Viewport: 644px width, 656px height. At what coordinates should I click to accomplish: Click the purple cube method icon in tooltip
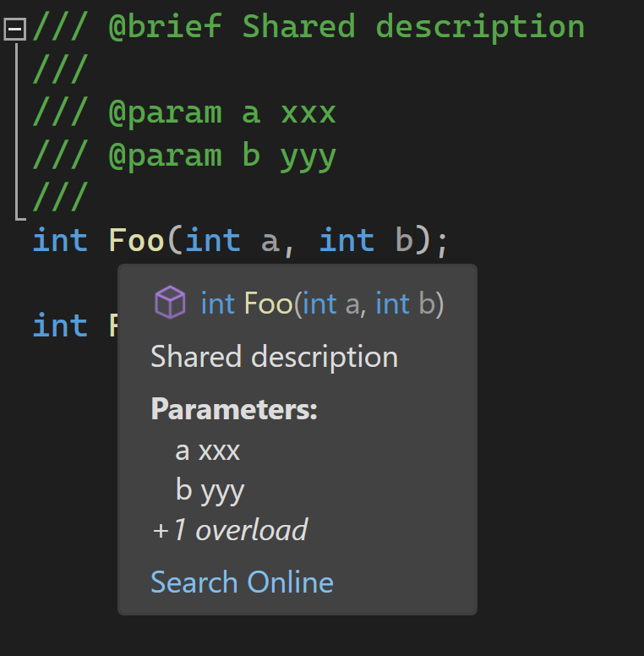[x=170, y=303]
